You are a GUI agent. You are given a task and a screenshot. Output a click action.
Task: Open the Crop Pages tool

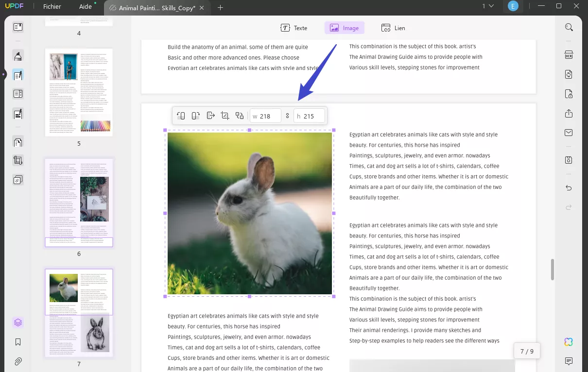(x=18, y=161)
